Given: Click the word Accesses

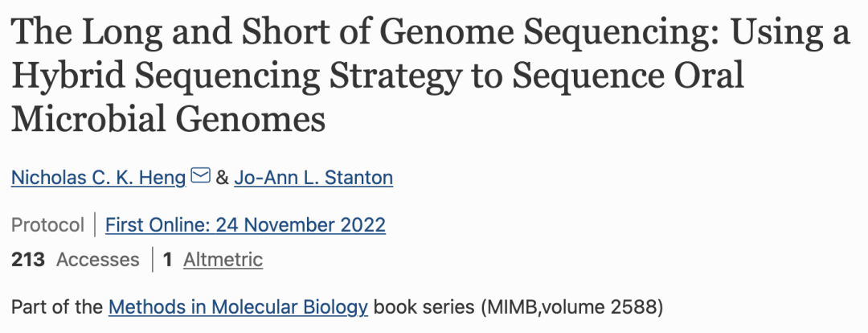Looking at the screenshot, I should click(x=98, y=259).
